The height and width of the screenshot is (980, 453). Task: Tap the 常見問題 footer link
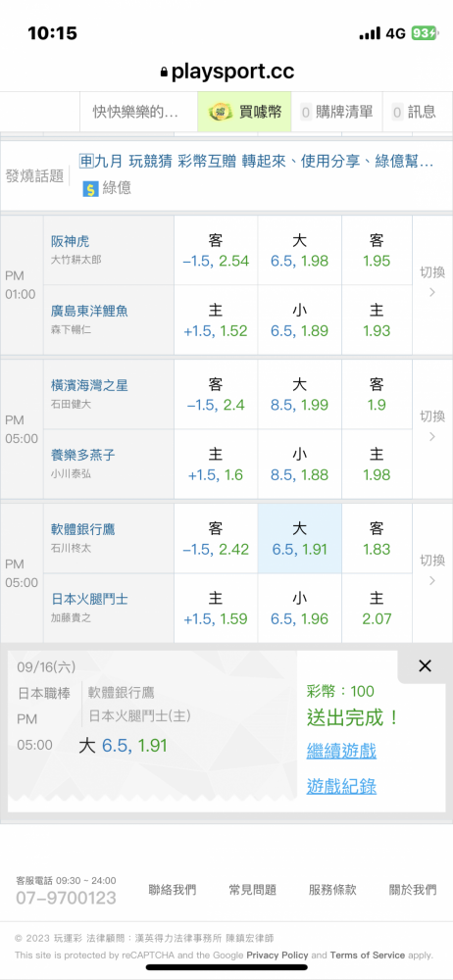coord(253,890)
